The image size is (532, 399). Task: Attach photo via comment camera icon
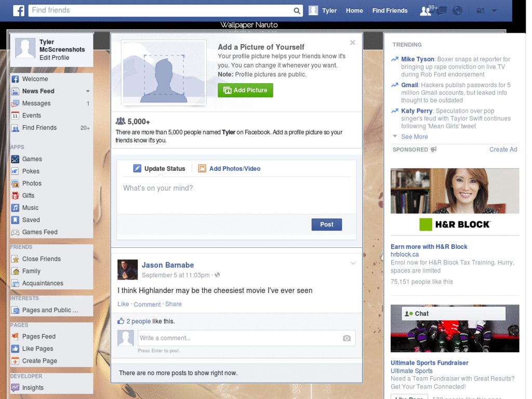coord(347,338)
